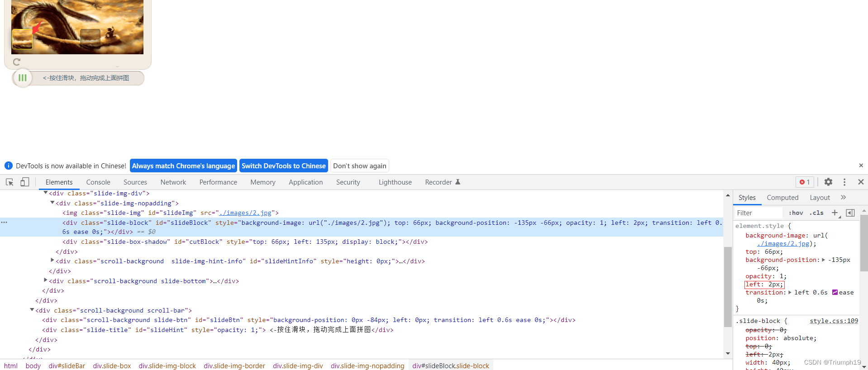
Task: Click the Filter styles input field
Action: (x=758, y=213)
